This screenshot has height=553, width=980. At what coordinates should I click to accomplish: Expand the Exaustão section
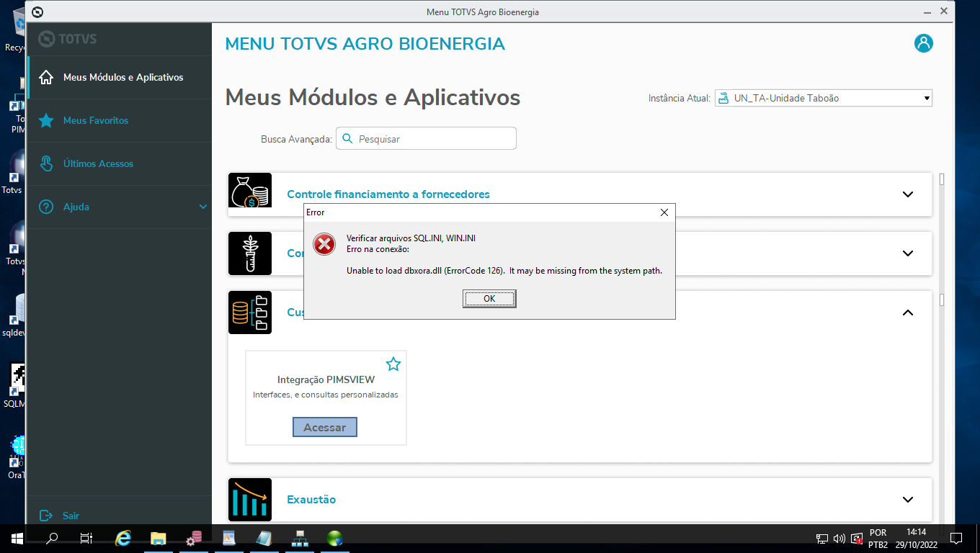[908, 500]
